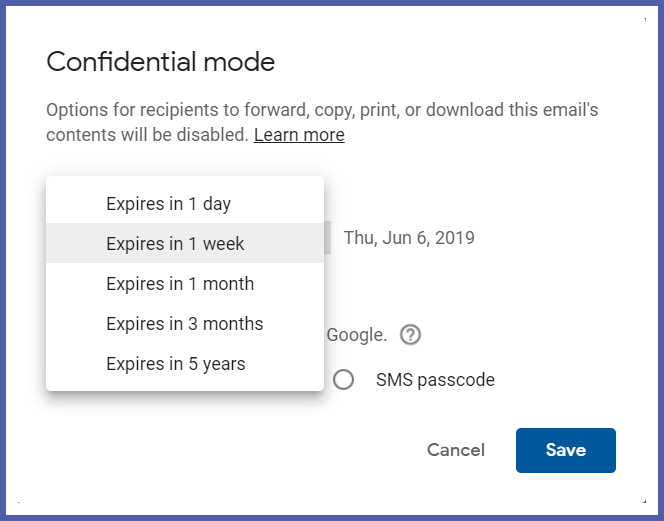Choose Expires in 1 week option
Image resolution: width=664 pixels, height=521 pixels.
[175, 244]
